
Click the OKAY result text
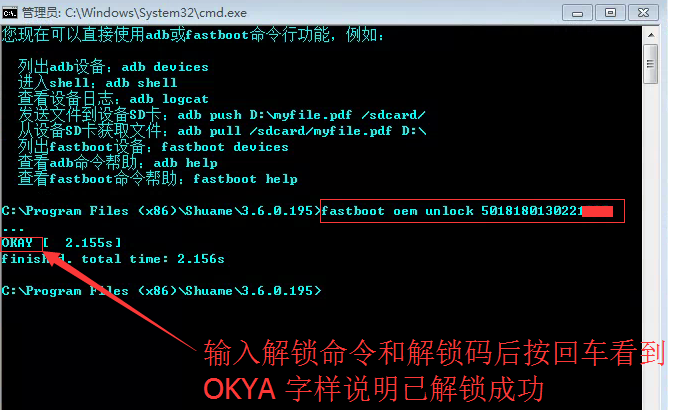click(x=18, y=243)
